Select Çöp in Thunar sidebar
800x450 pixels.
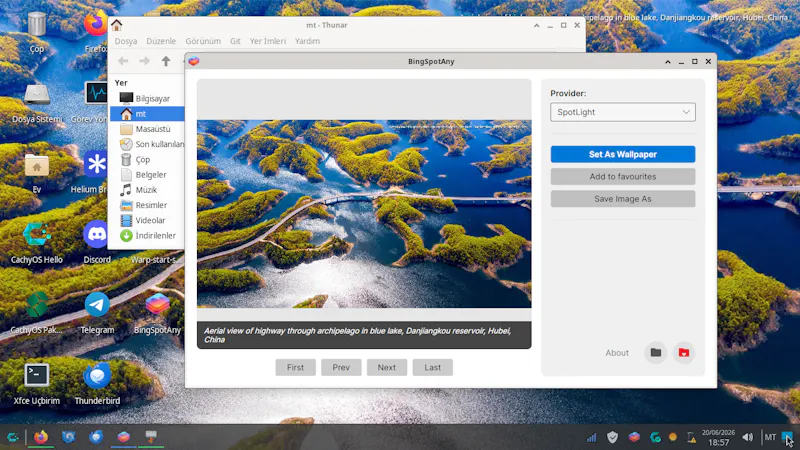[x=147, y=160]
